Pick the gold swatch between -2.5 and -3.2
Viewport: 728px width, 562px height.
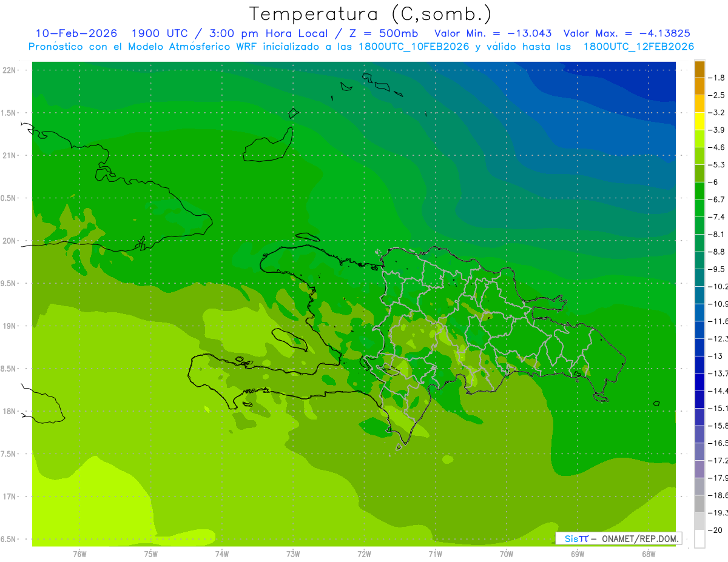[699, 104]
